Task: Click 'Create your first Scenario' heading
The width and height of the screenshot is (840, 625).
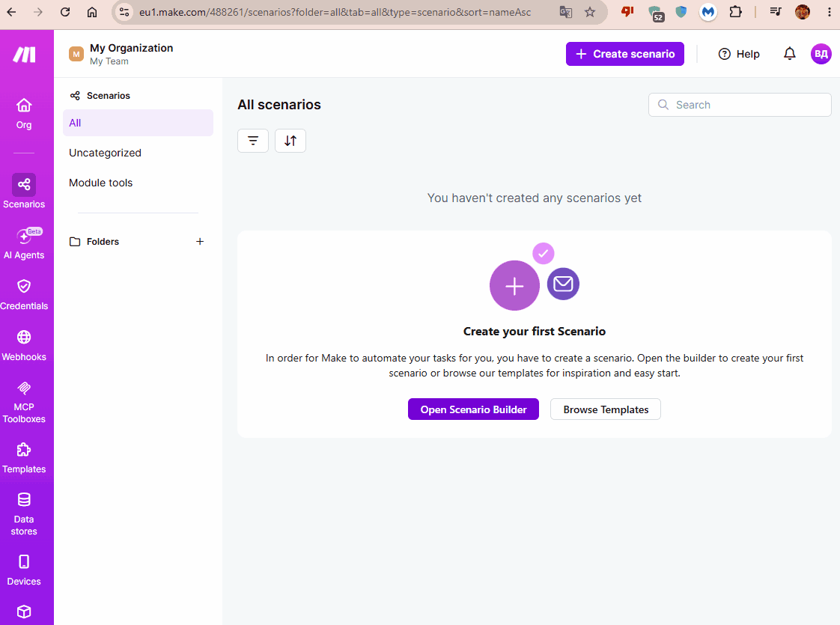Action: (x=534, y=332)
